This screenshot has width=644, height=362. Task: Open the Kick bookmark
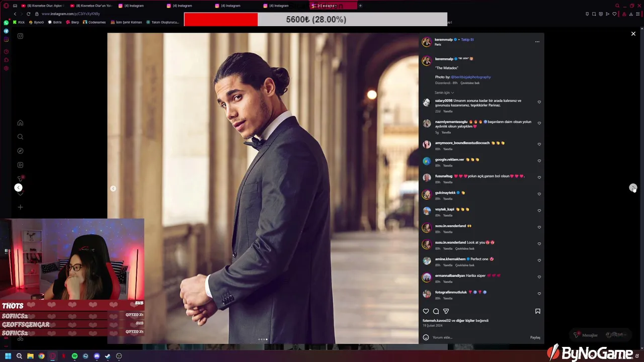pos(19,22)
